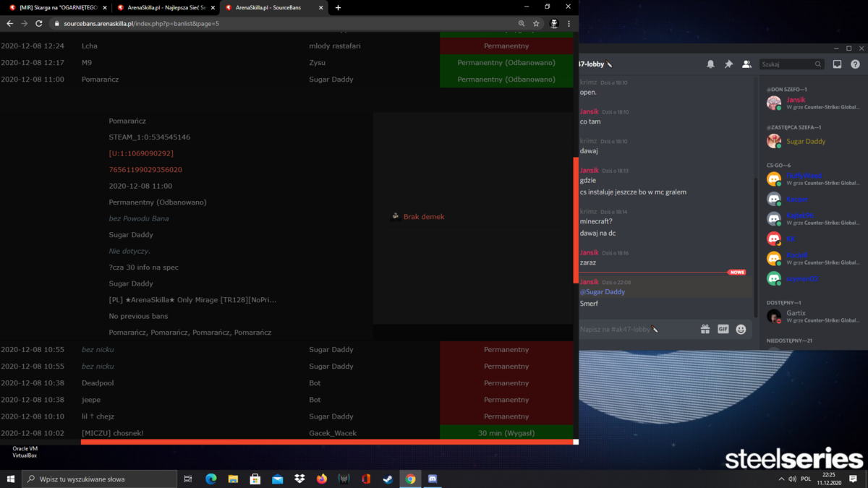
Task: Open Discord notification bell settings
Action: coord(710,64)
